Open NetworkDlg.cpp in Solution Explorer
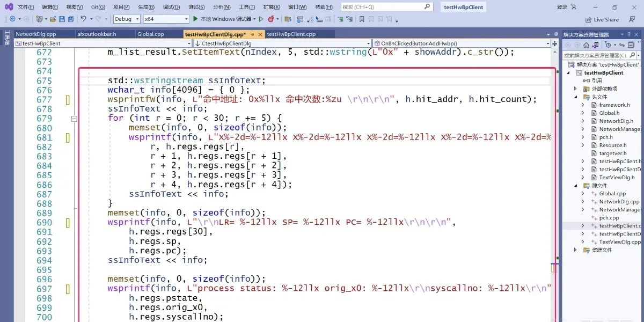 tap(619, 202)
